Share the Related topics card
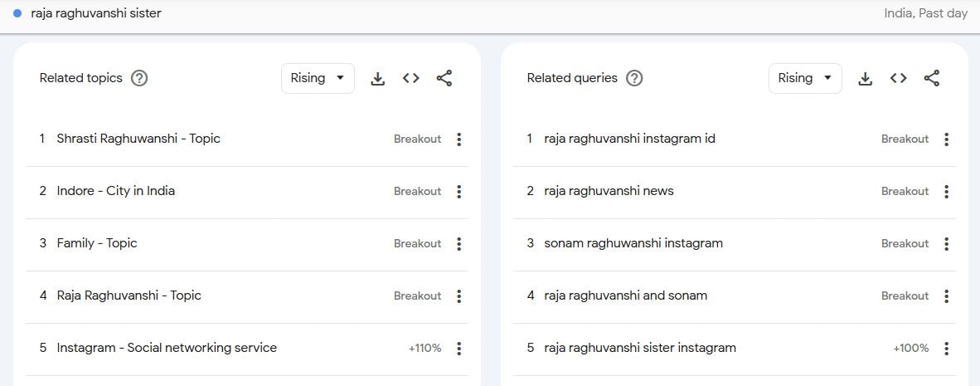980x386 pixels. click(444, 78)
